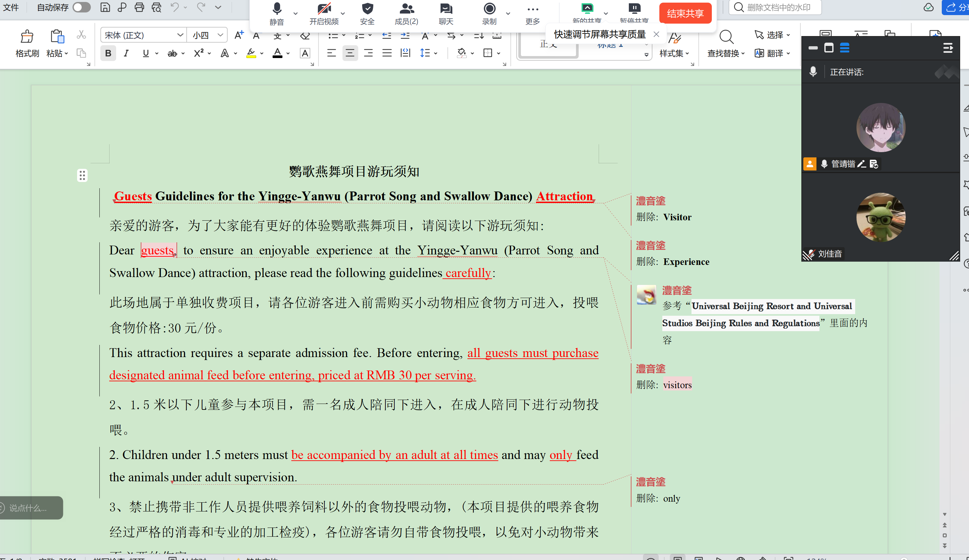Image resolution: width=969 pixels, height=560 pixels.
Task: Open the Chat (聊天) icon in meeting bar
Action: (x=446, y=9)
